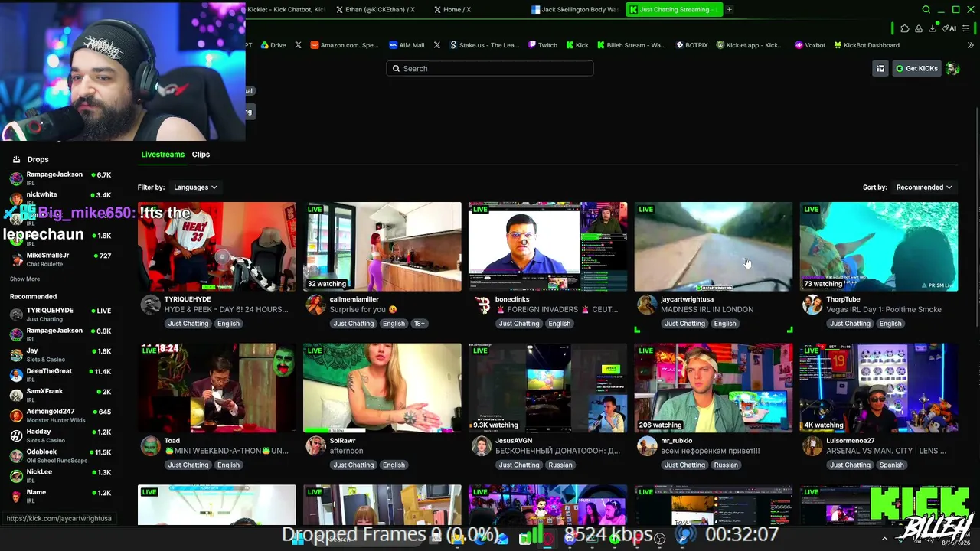
Task: Open the Kick sidebar layout icon
Action: pyautogui.click(x=880, y=69)
